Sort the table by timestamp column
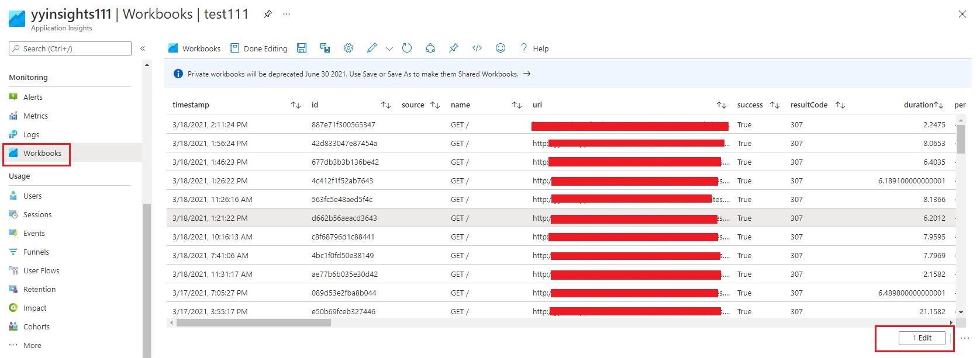Screen dimensions: 980x358 click(296, 105)
